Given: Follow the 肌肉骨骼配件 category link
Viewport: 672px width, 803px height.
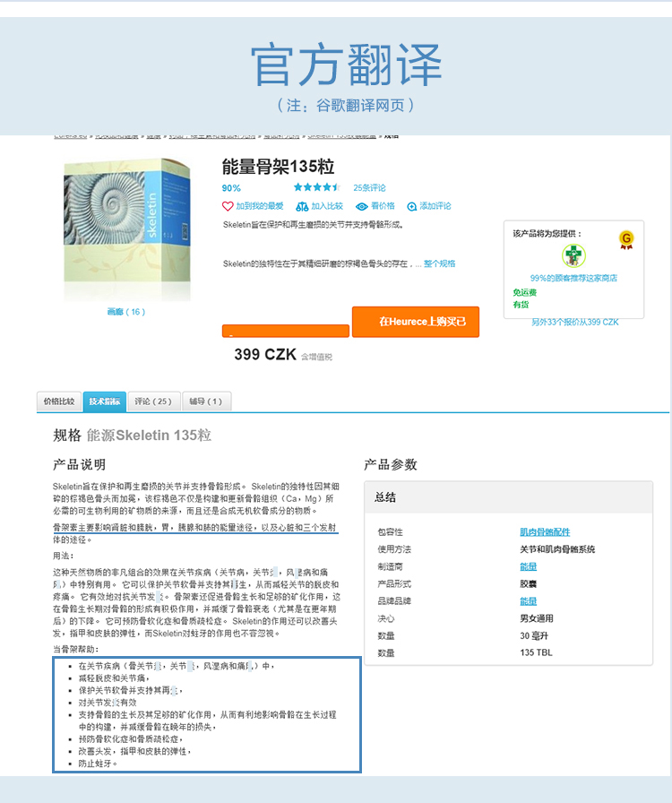Looking at the screenshot, I should coord(545,532).
